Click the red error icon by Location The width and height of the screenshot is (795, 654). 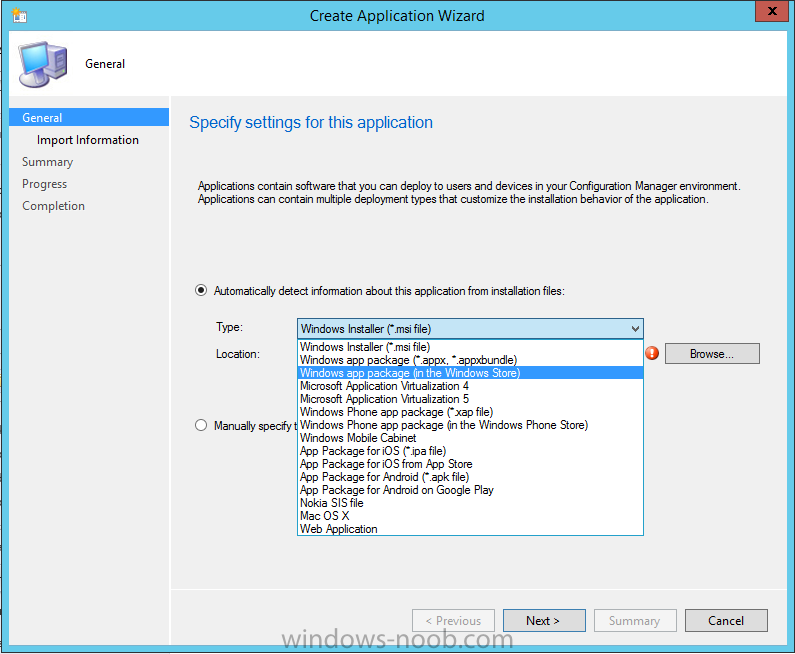point(652,353)
